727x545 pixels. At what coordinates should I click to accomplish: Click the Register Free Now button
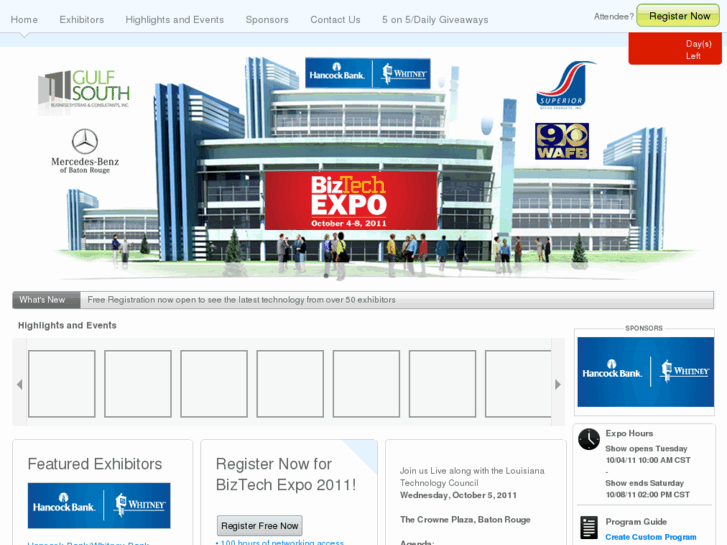[x=260, y=526]
